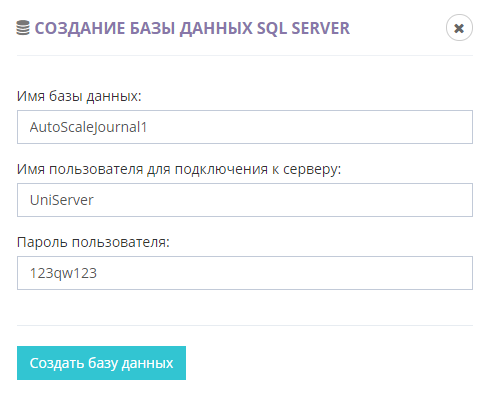Screen dimensions: 487x408
Task: Close the SQL Server database creation dialog
Action: click(x=459, y=28)
